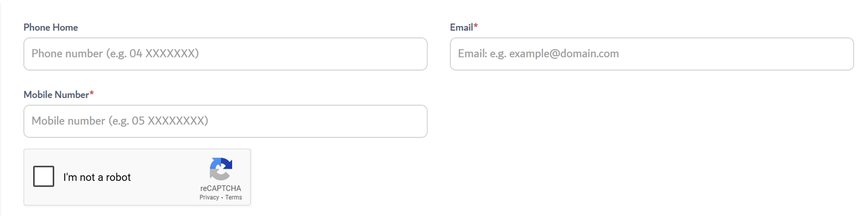Click the reCAPTCHA logo icon
Image resolution: width=868 pixels, height=216 pixels.
click(221, 169)
